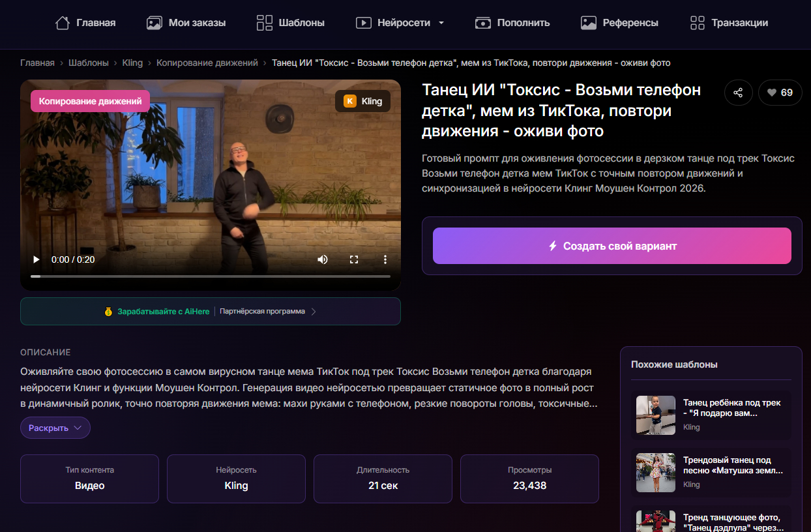Click the ОПИСАНИЕ heading
The image size is (811, 532).
[x=46, y=353]
